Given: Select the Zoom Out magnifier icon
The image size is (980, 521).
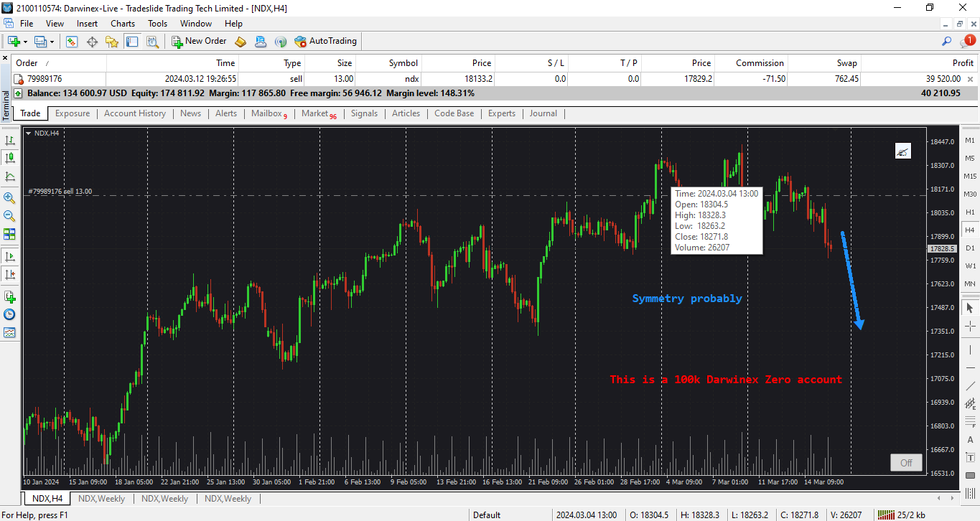Looking at the screenshot, I should coord(9,216).
